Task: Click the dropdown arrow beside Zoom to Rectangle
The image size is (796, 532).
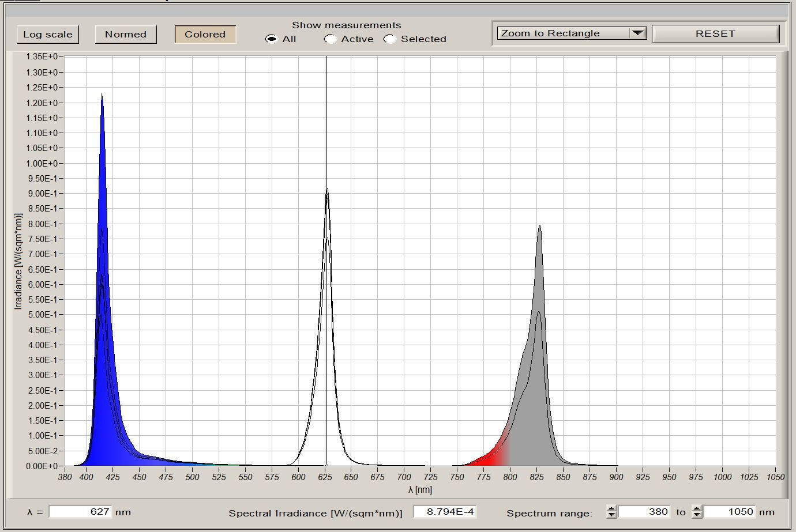Action: click(x=637, y=33)
